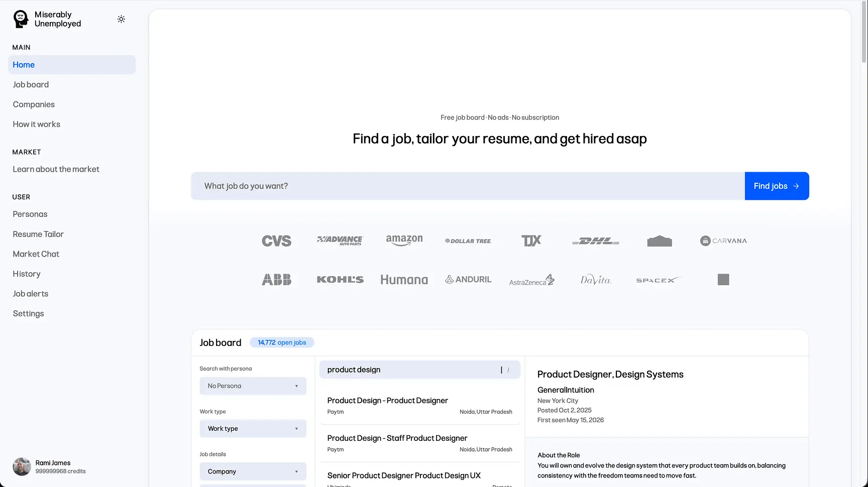868x487 pixels.
Task: Select Product Design - Product Designer listing
Action: pyautogui.click(x=419, y=406)
